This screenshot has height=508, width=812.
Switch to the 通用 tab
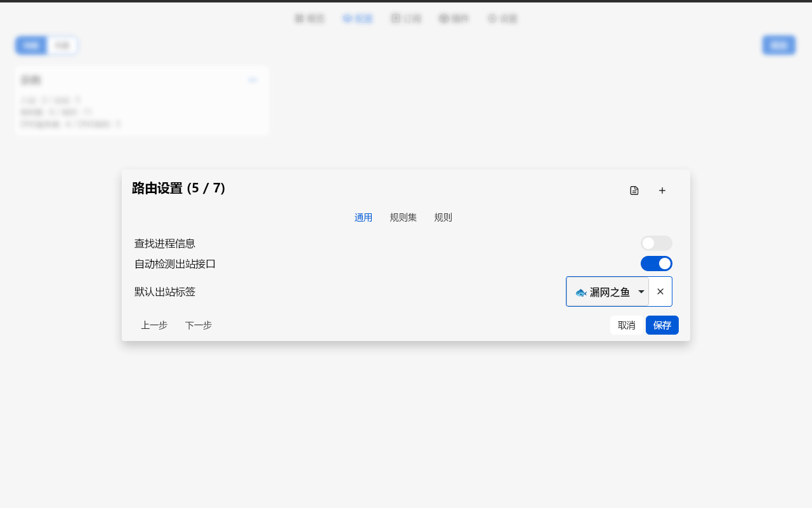[x=363, y=217]
